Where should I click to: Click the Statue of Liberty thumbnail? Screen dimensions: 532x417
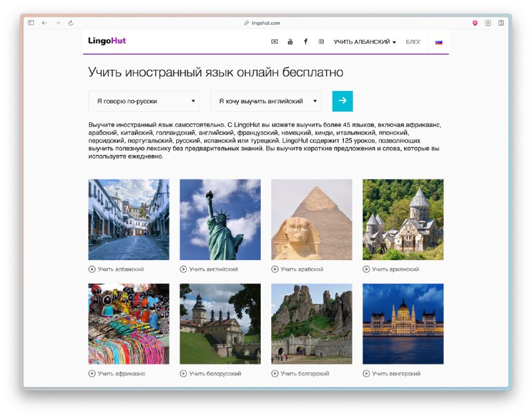pyautogui.click(x=220, y=219)
